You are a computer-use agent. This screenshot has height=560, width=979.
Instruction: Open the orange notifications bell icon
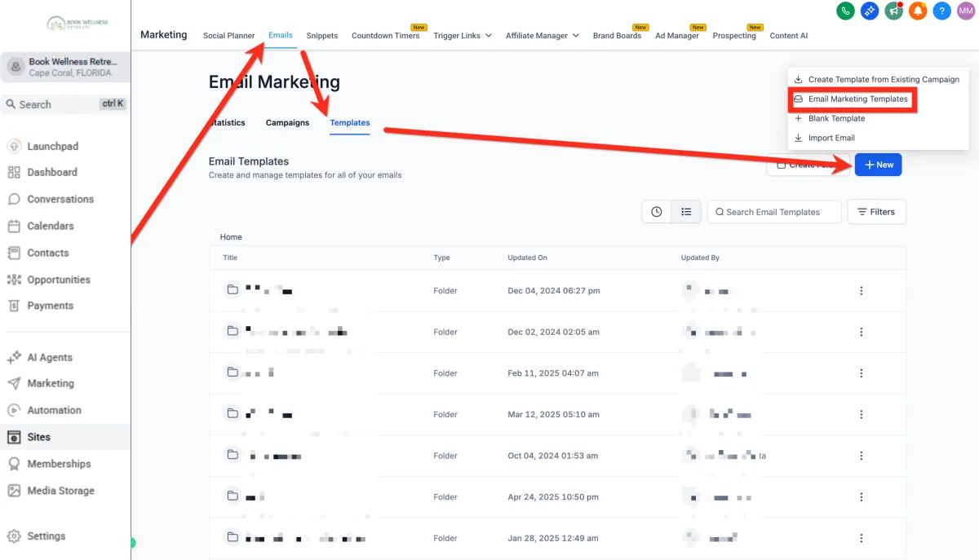[x=918, y=11]
